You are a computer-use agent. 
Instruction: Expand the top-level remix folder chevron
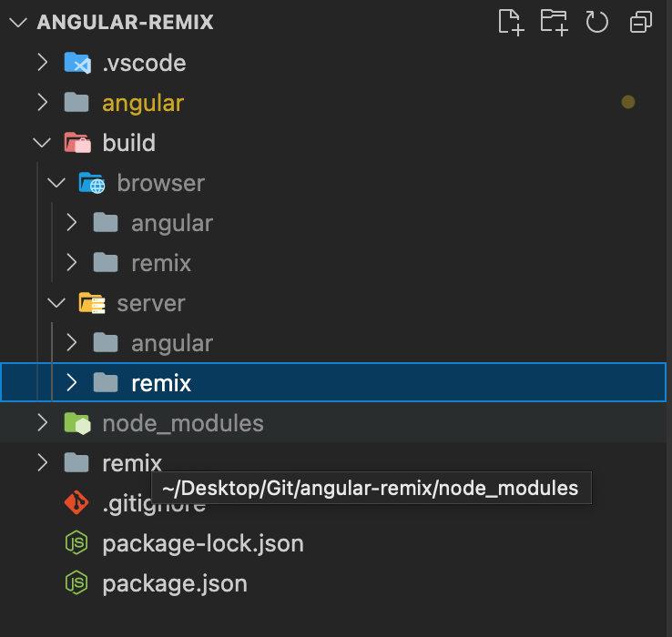coord(43,462)
